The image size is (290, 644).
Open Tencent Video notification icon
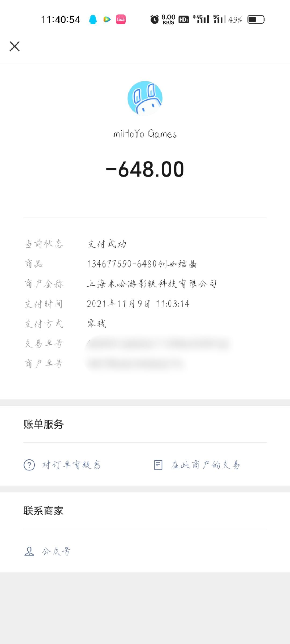107,19
